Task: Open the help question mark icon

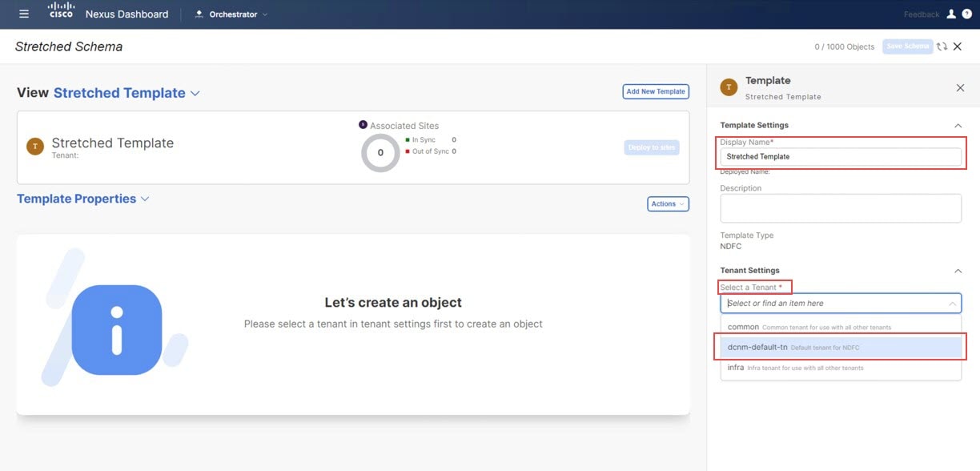Action: point(966,14)
